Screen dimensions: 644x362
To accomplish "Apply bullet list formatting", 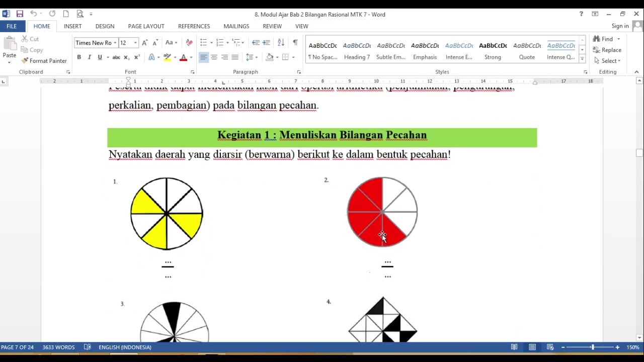I will pos(203,43).
